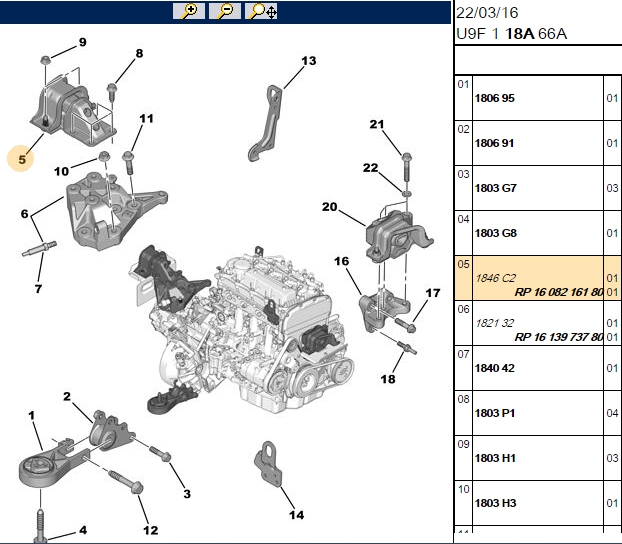Viewport: 622px width, 544px height.
Task: Click callout 20 engine mount label
Action: 330,206
